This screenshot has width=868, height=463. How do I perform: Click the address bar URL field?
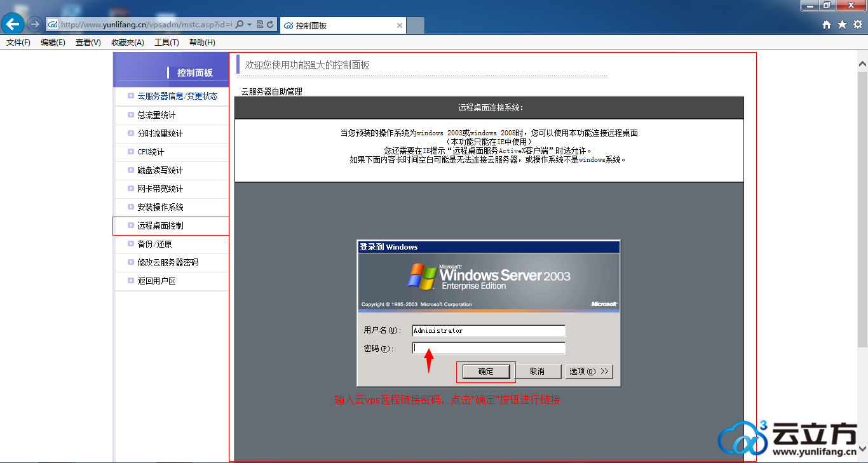pyautogui.click(x=146, y=24)
